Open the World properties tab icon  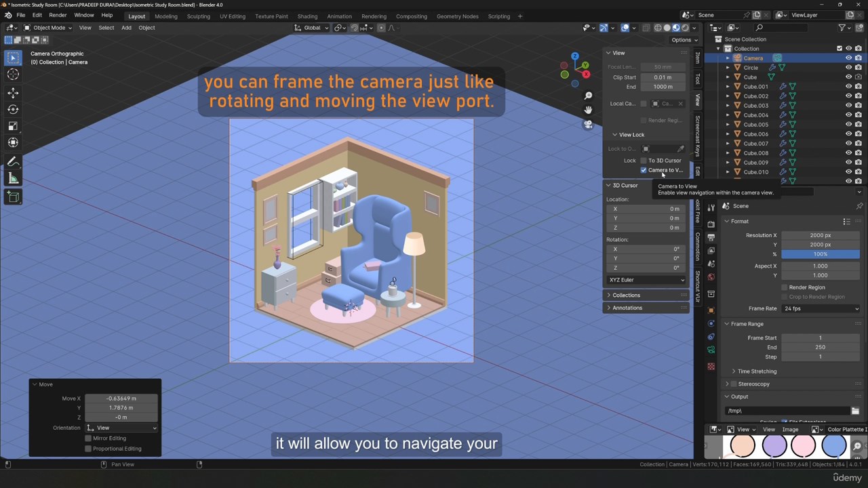[711, 277]
